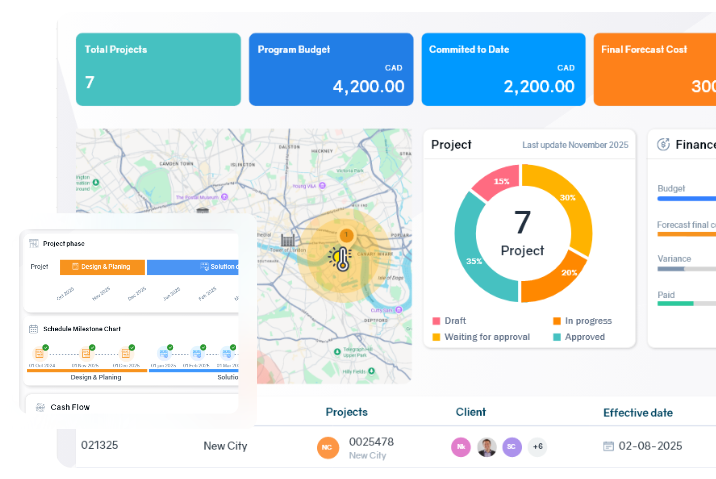Click the Schedule Milestone Chart calendar icon
716x479 pixels.
coord(34,328)
